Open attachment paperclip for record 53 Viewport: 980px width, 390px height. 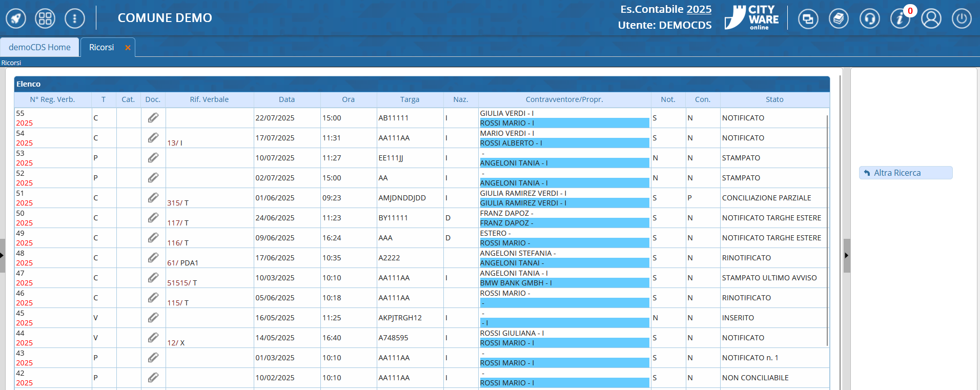click(153, 158)
